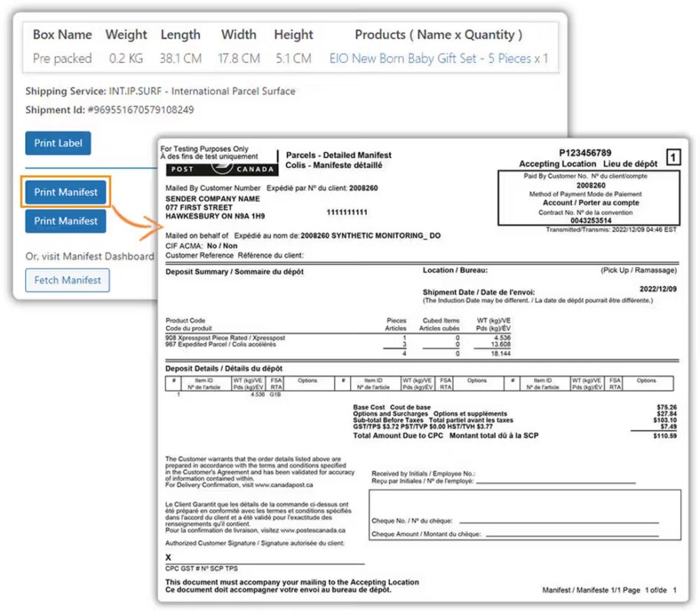Select the "Box Name" column header
The width and height of the screenshot is (700, 614).
tap(62, 35)
